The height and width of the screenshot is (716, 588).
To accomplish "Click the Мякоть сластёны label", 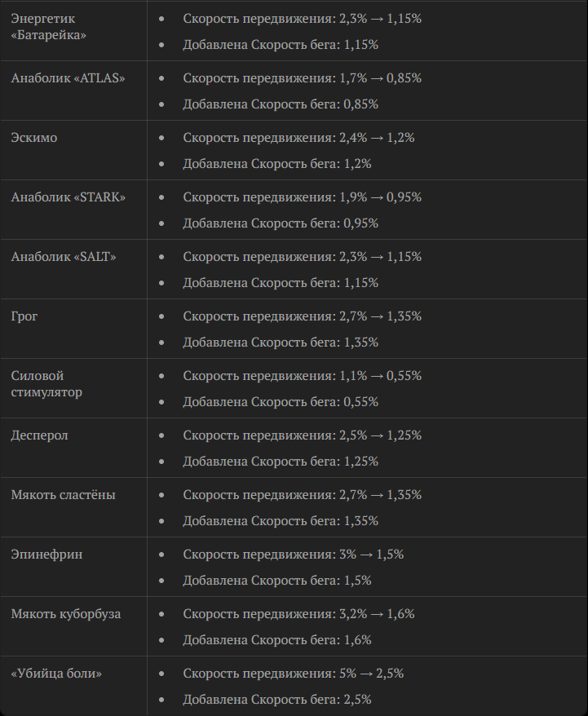I will point(63,495).
